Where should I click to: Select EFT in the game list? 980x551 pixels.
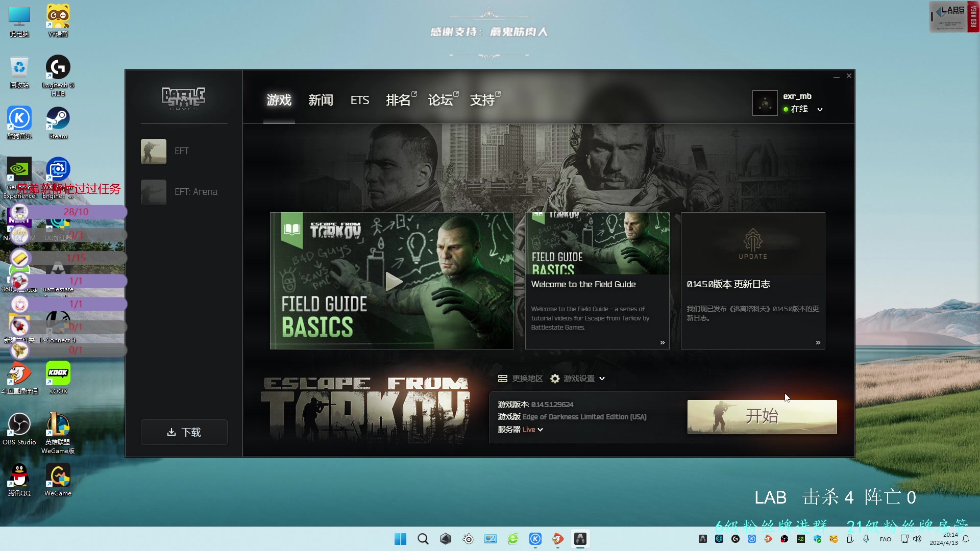click(184, 151)
